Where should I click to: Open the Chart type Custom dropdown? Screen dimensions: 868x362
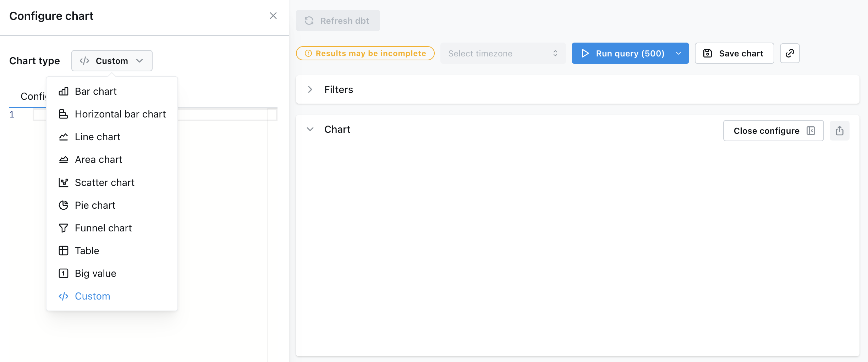(112, 61)
